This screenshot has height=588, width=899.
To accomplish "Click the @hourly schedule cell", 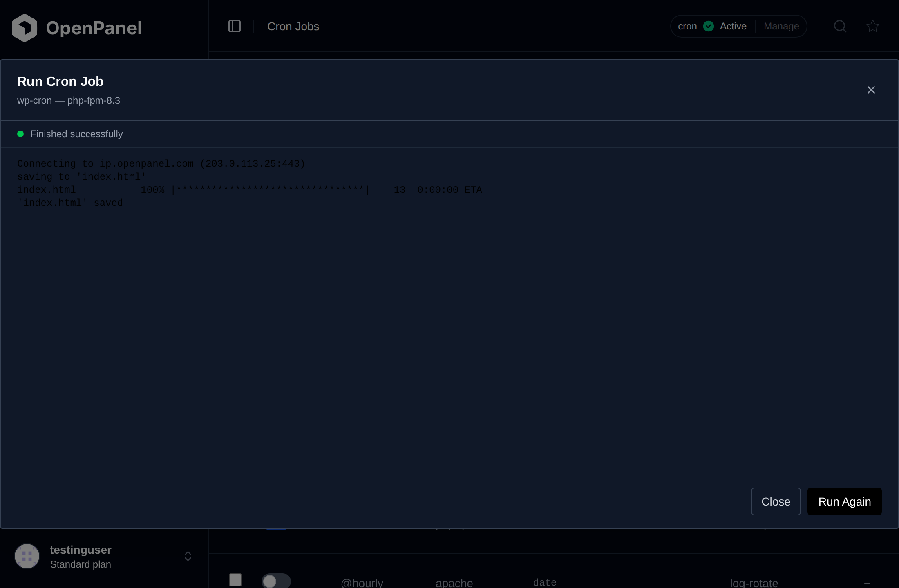I will (x=362, y=583).
